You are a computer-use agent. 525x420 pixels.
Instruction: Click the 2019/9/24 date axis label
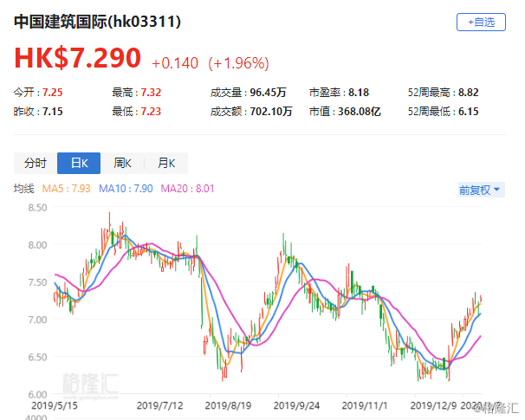tap(296, 405)
